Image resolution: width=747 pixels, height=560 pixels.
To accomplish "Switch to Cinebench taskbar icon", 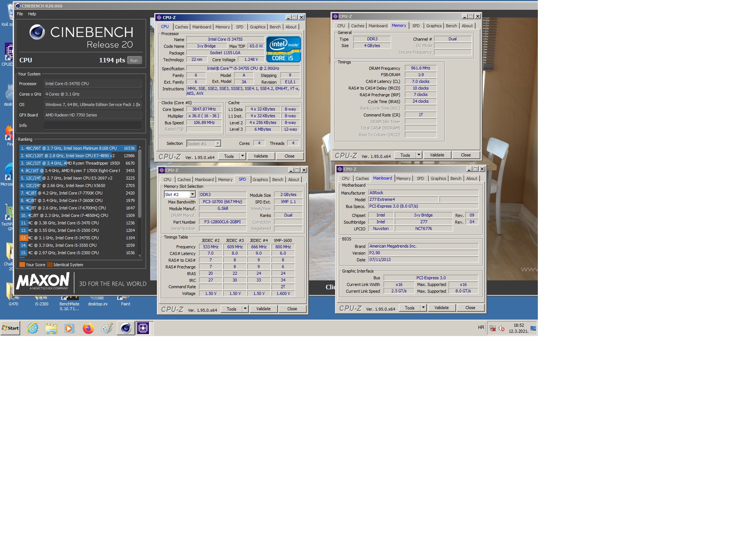I will click(x=125, y=328).
